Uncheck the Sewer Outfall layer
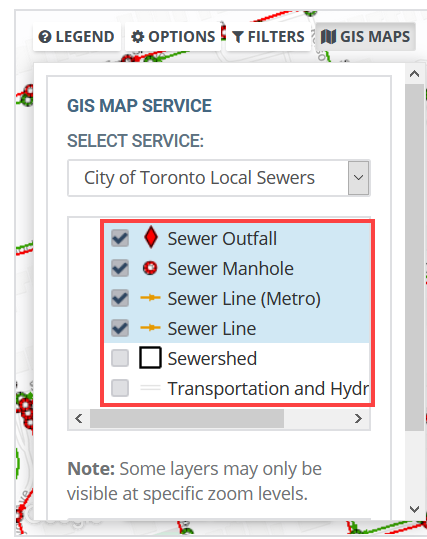This screenshot has height=539, width=427. click(x=120, y=238)
